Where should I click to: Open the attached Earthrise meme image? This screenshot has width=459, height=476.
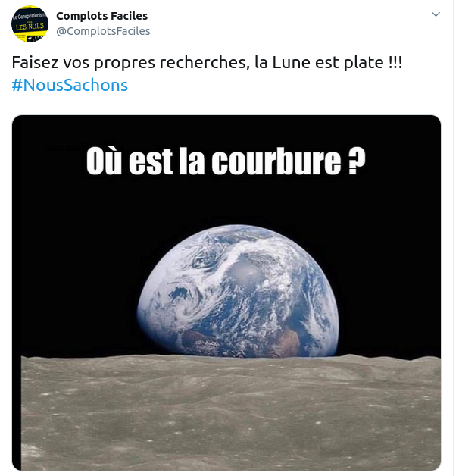226,293
